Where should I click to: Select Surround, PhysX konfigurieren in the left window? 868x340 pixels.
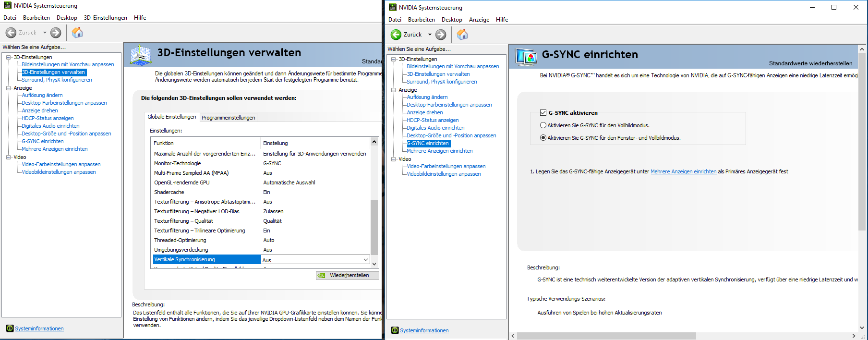coord(57,80)
